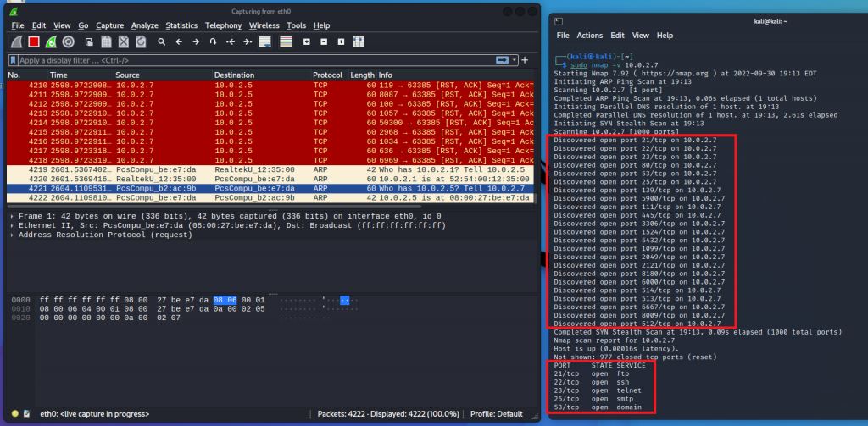Click highlighted 08 06 hex bytes
Image resolution: width=868 pixels, height=426 pixels.
(x=225, y=300)
